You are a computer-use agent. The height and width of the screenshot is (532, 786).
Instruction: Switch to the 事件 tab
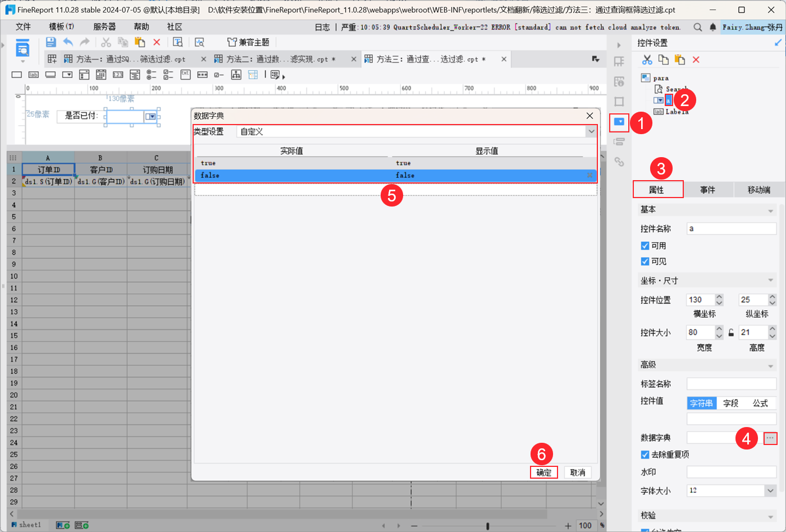coord(707,190)
